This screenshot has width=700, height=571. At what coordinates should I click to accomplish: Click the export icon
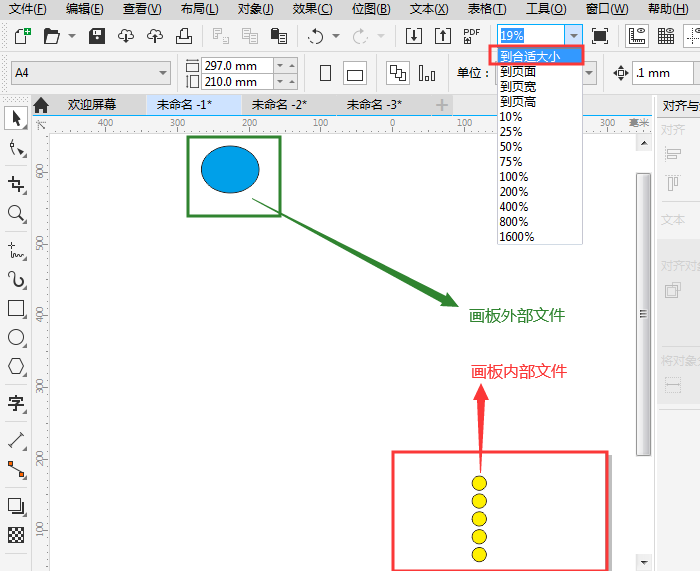pos(443,36)
